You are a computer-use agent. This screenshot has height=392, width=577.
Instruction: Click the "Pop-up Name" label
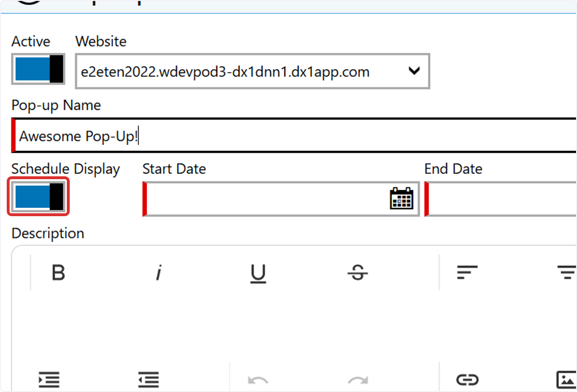(56, 105)
